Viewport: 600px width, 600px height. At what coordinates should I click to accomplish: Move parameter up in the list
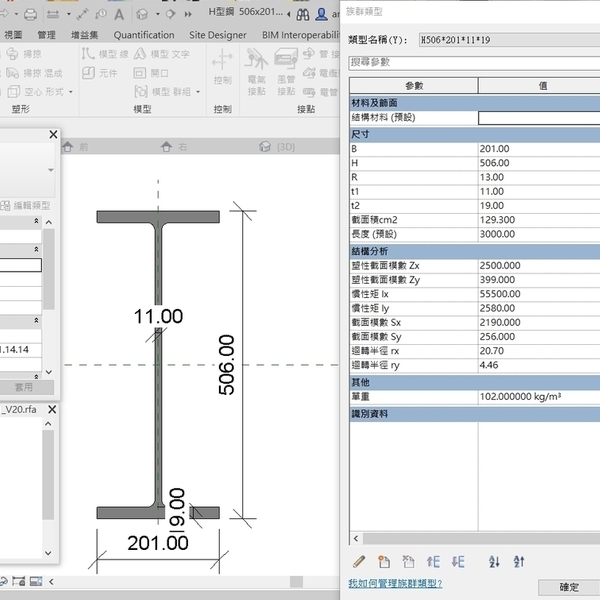tap(433, 562)
